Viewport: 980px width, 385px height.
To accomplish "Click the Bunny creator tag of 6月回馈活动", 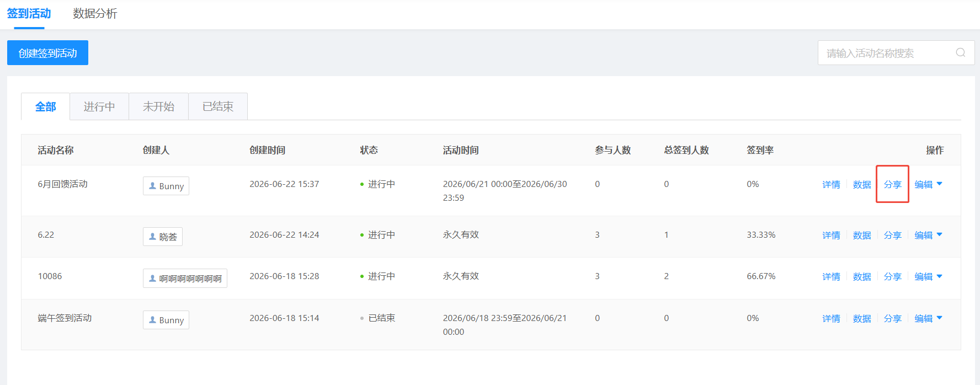I will pos(166,186).
